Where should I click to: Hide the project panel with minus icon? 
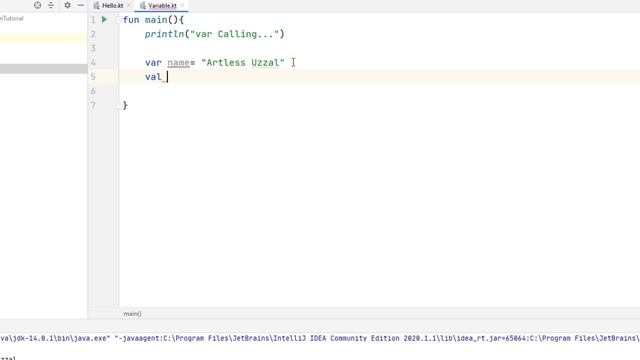click(80, 5)
